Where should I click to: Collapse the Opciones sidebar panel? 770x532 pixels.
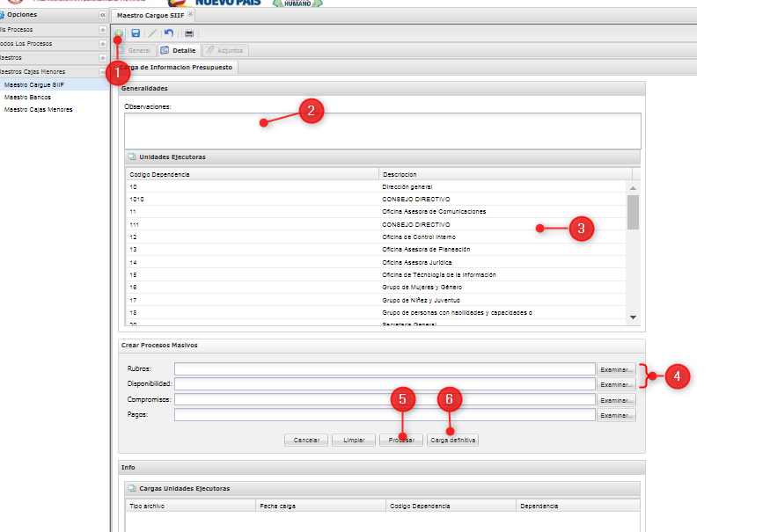pyautogui.click(x=102, y=15)
